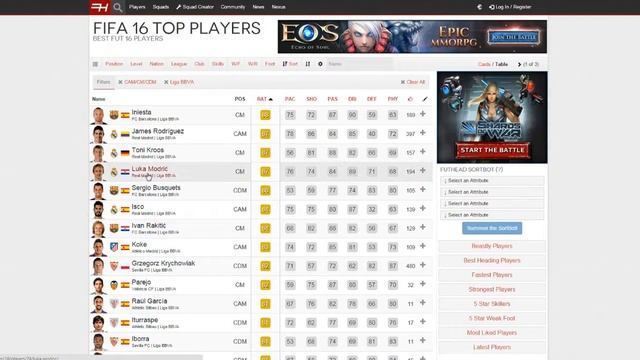Image resolution: width=640 pixels, height=360 pixels.
Task: Sort table by SHO column
Action: (311, 99)
